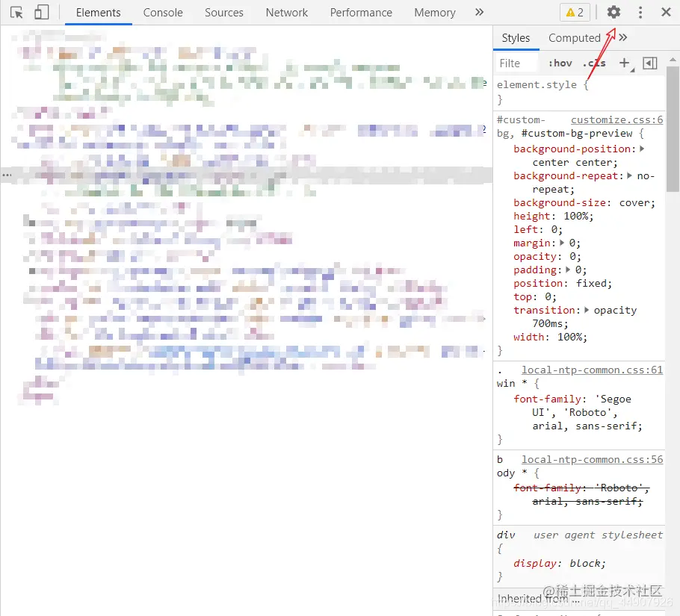Click the struck-through font-family 'Roboto' declaration
680x616 pixels.
point(581,495)
